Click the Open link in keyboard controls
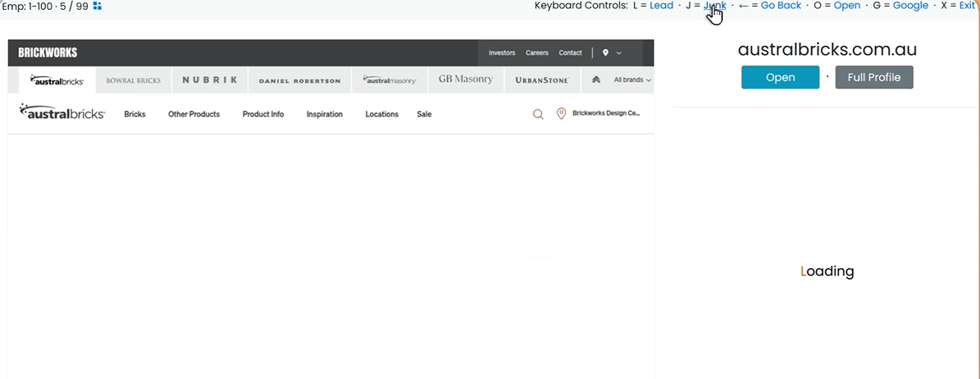 847,6
